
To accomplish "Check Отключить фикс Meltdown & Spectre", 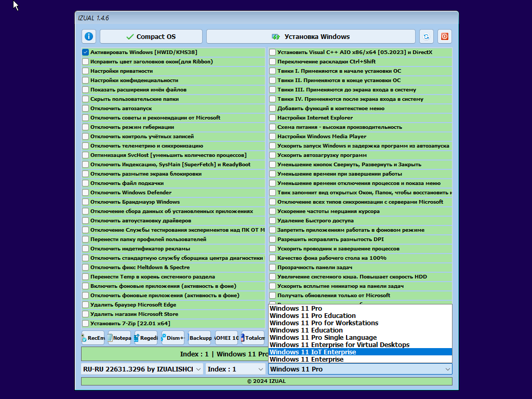I will [86, 268].
